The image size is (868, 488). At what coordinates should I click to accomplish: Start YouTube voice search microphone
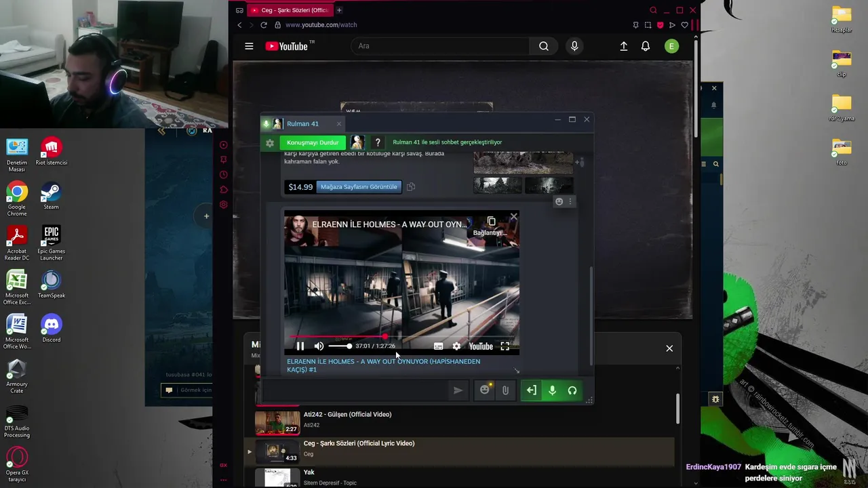pos(574,46)
